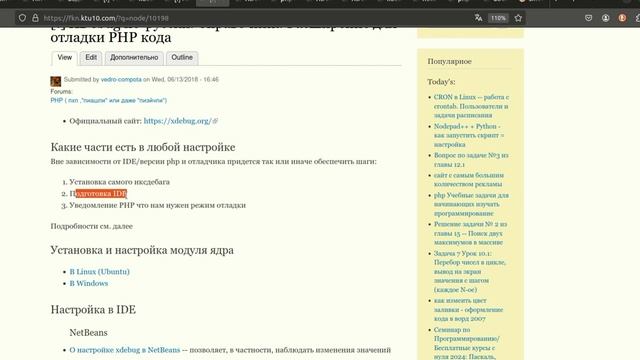Viewport: 640px width, 360px height.
Task: Follow the https://xdebug.org/ link
Action: pyautogui.click(x=178, y=121)
